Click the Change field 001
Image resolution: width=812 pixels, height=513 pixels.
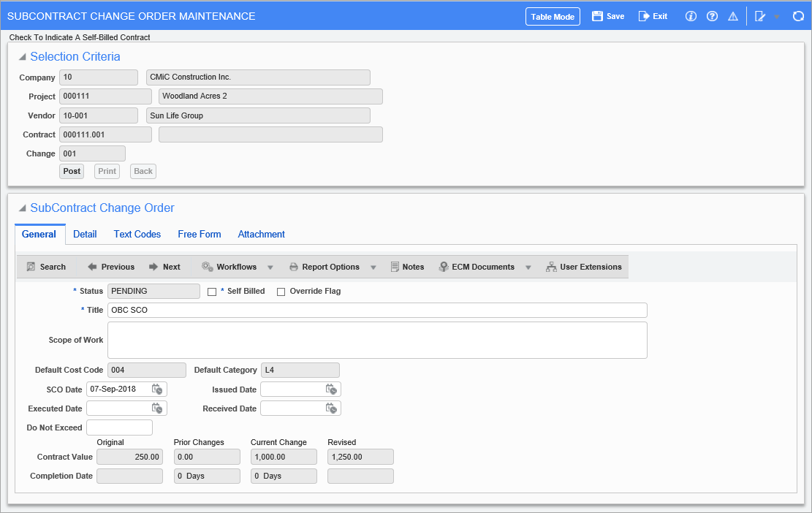92,153
